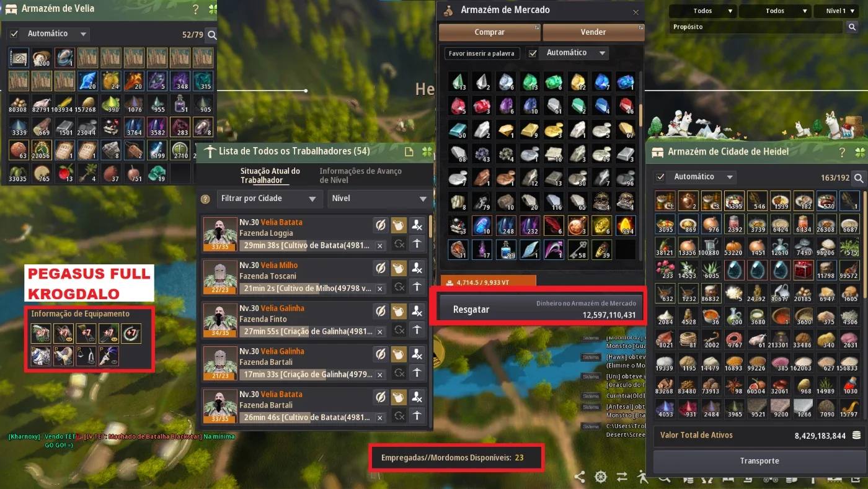Toggle Automático checkbox in Heidel warehouse
The image size is (868, 489).
(x=660, y=177)
